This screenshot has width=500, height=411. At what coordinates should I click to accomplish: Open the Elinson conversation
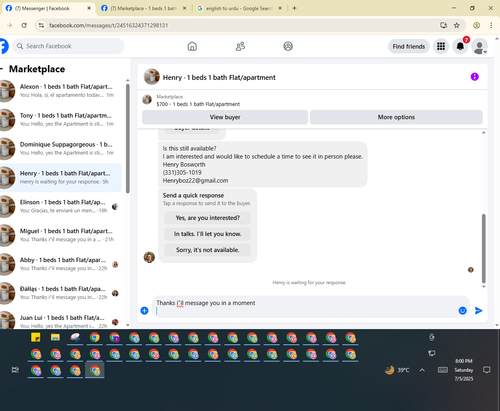61,206
